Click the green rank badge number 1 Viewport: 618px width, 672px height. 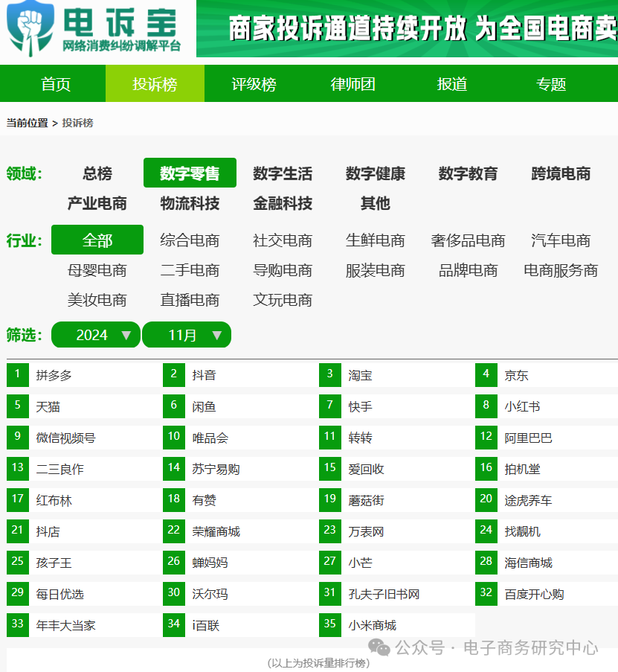pyautogui.click(x=17, y=374)
